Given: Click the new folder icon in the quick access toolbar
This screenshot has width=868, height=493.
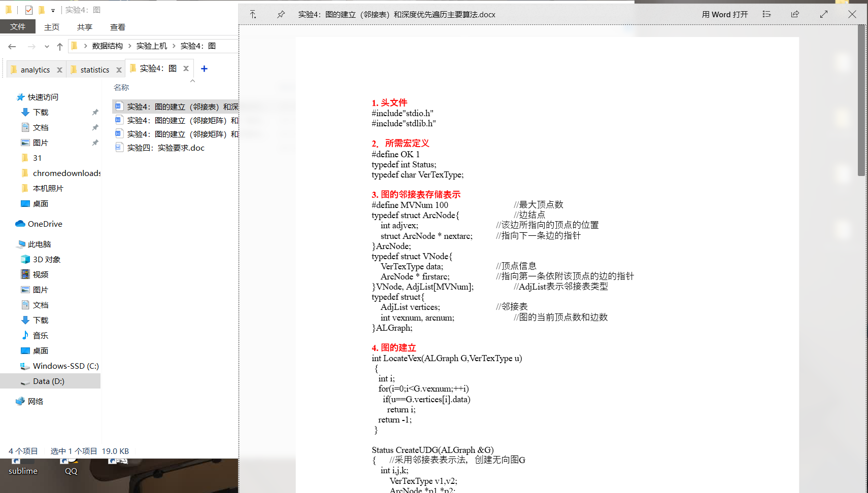Looking at the screenshot, I should 42,10.
